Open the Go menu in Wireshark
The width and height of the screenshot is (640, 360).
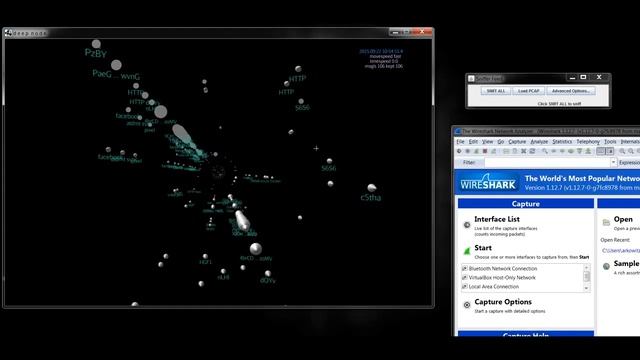click(501, 142)
